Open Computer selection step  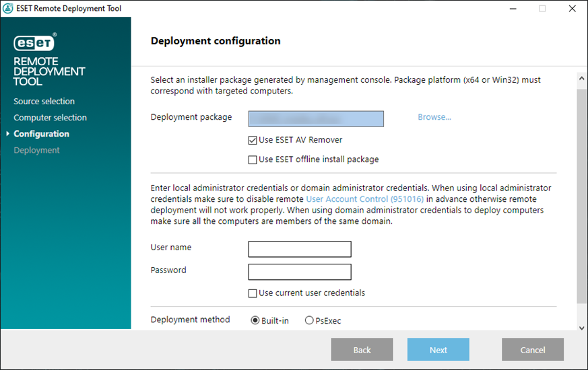tap(50, 118)
